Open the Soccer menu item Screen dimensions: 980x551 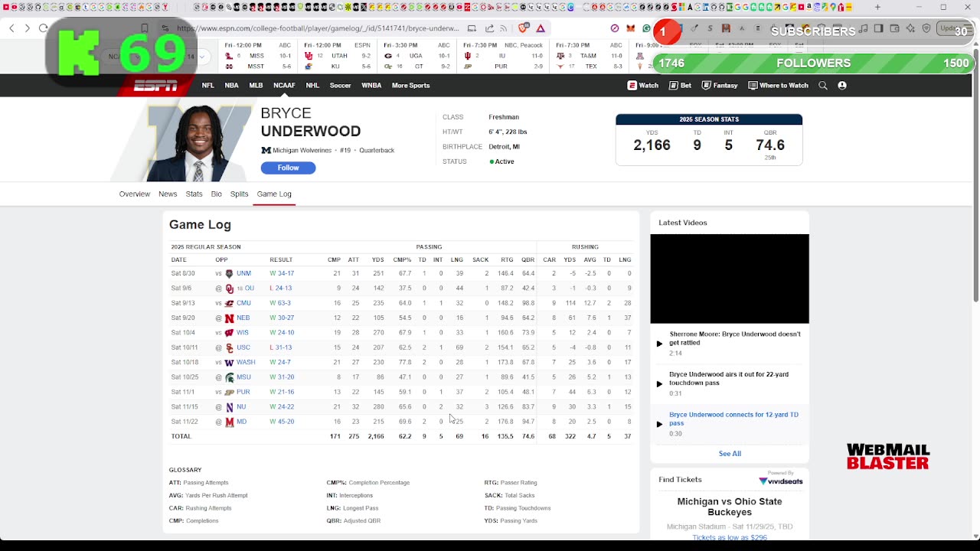(340, 86)
